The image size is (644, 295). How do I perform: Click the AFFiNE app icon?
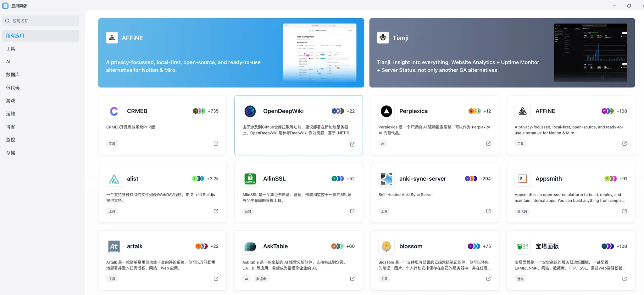523,111
